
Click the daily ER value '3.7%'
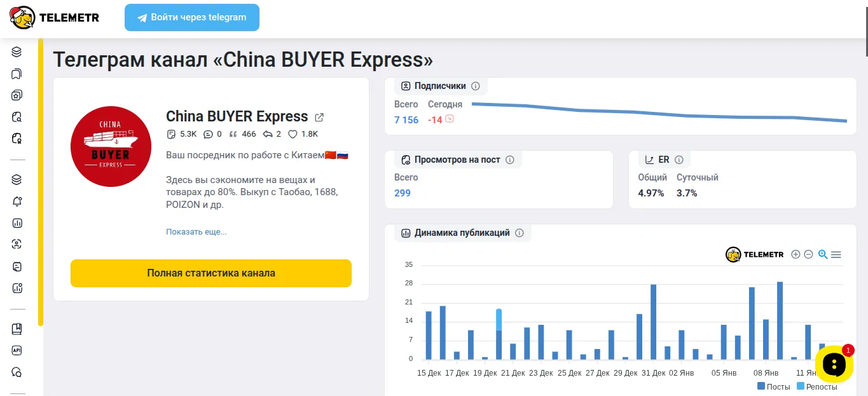click(687, 193)
